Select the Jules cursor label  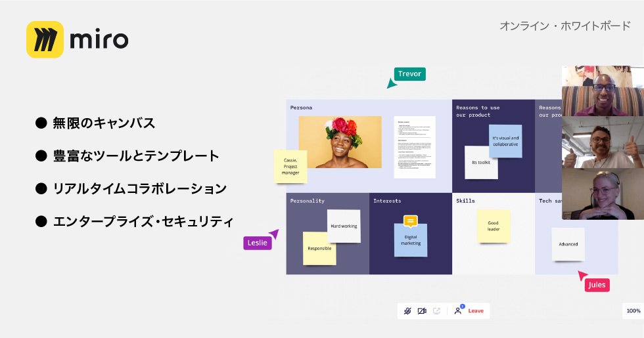pyautogui.click(x=597, y=285)
